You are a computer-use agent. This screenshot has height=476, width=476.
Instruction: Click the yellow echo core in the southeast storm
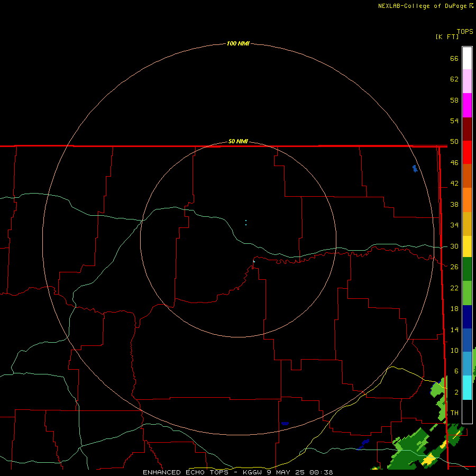428,459
